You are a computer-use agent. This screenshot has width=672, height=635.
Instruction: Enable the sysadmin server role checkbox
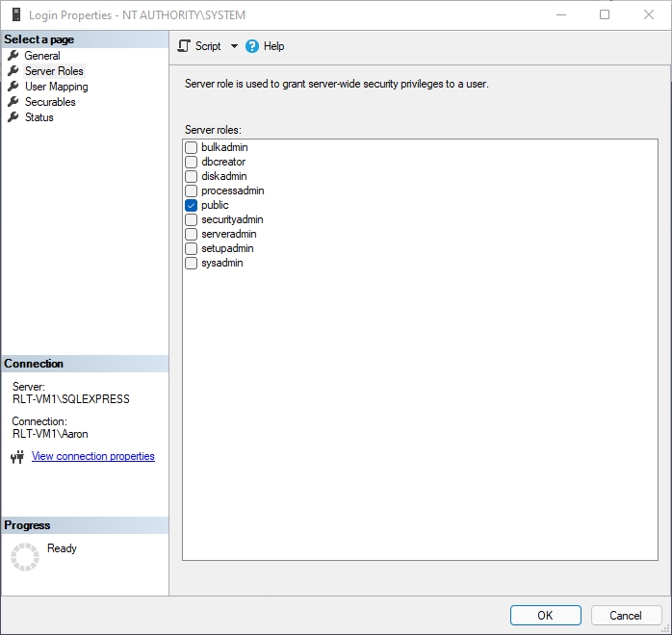(192, 263)
